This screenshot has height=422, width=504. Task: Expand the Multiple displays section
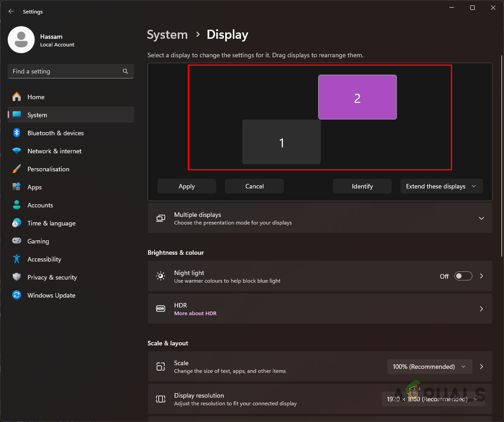(x=481, y=218)
